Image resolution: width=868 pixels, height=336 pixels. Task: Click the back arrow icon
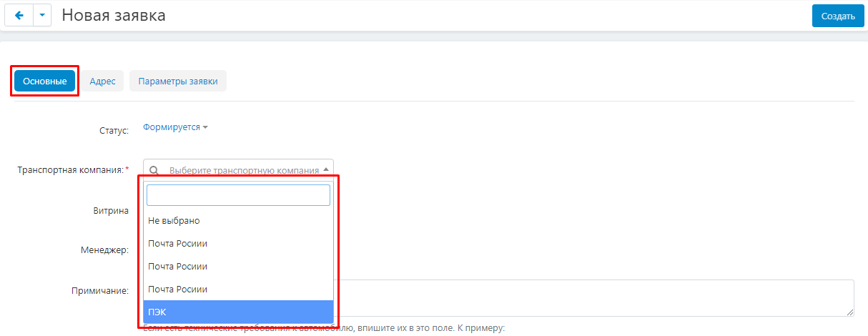pyautogui.click(x=19, y=16)
